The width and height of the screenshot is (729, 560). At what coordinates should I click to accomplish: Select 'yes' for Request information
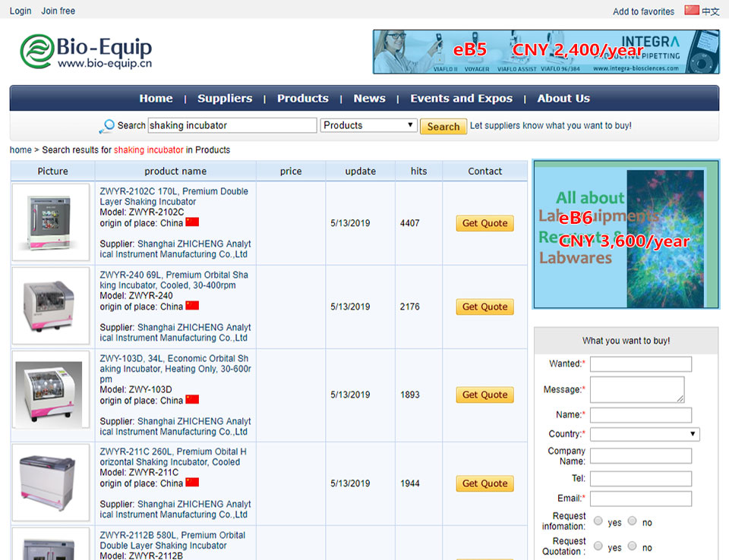[598, 521]
